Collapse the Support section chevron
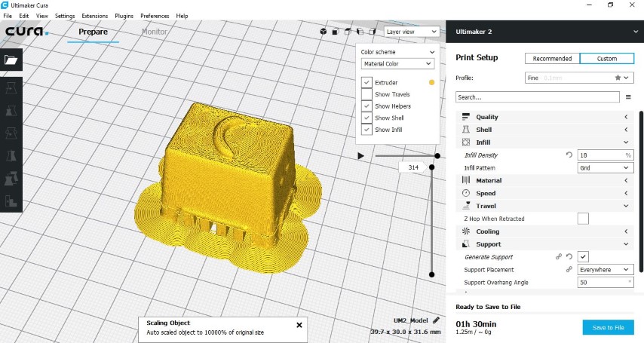 [x=626, y=244]
